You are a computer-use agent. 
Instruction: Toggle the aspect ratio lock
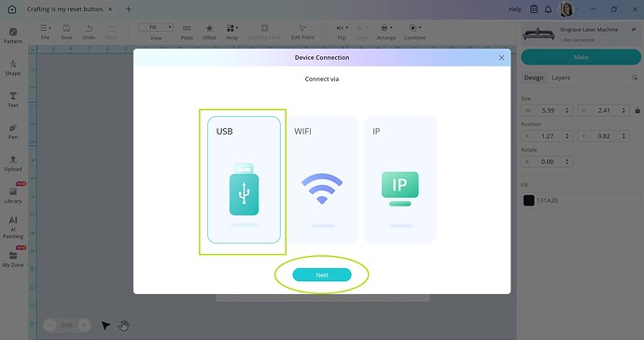point(637,110)
